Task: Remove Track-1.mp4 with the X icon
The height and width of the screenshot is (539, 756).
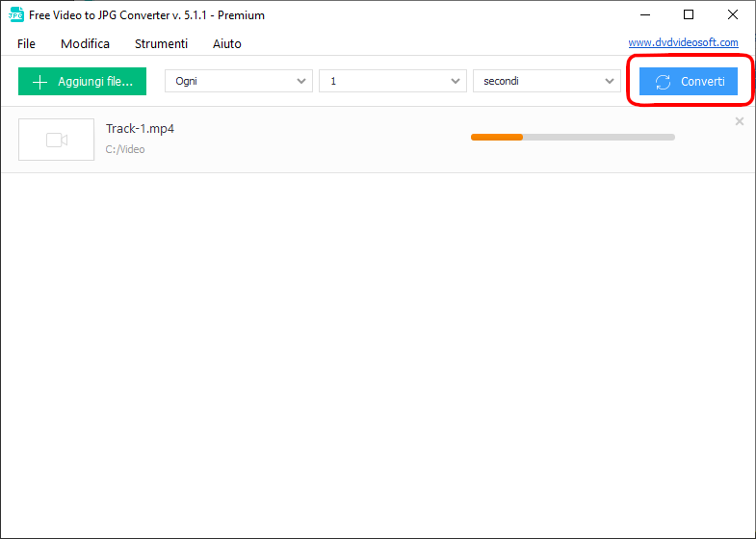Action: tap(739, 121)
